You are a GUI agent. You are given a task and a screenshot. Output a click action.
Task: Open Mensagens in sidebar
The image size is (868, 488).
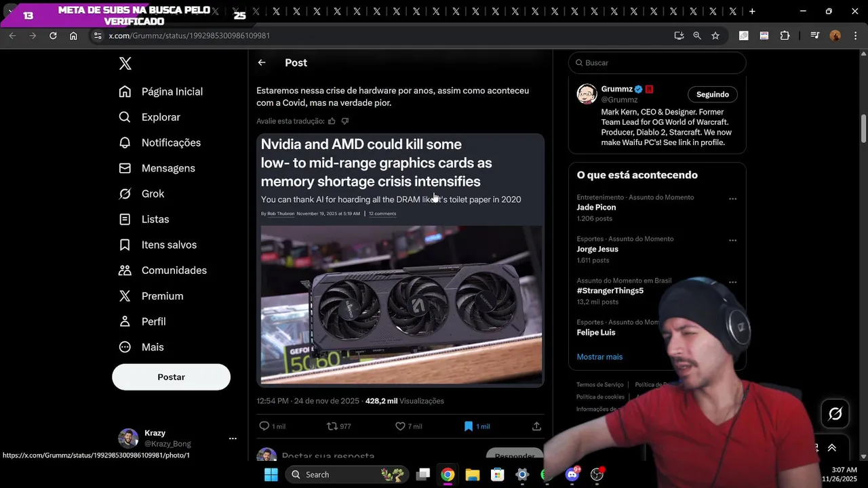click(157, 168)
